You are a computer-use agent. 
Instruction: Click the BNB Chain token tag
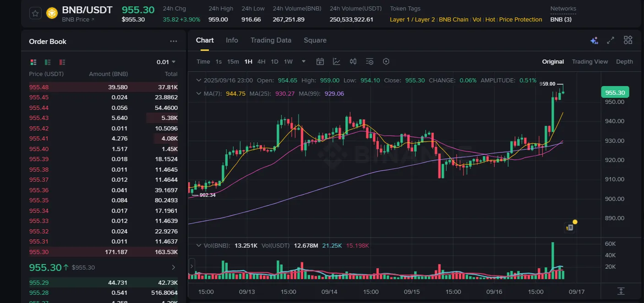453,20
